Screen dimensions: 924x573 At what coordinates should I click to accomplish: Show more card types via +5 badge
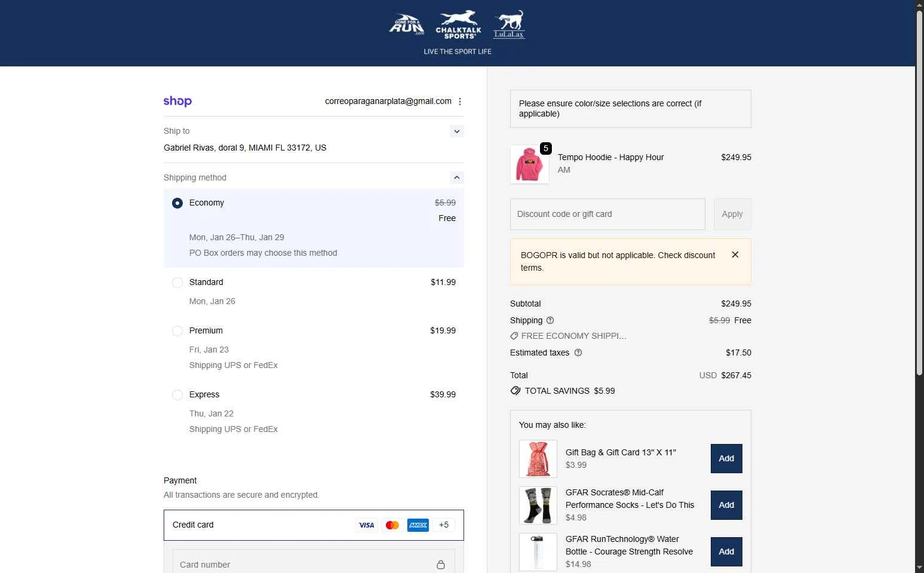coord(444,525)
